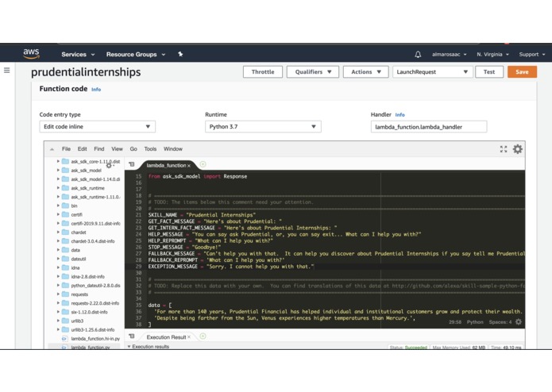Select the ask_sdk_runtime folder
Viewport: 552px width, 392px height.
tap(87, 188)
